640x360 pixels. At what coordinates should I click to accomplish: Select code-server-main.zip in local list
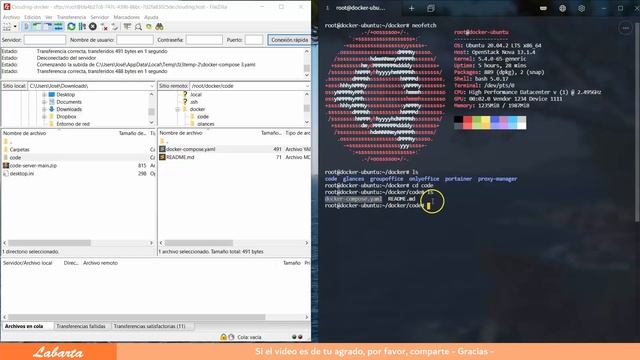(33, 166)
